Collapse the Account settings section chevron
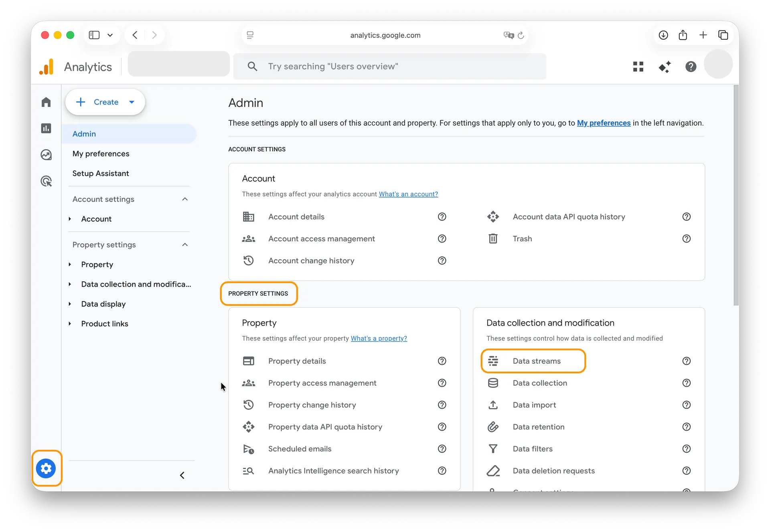 tap(184, 199)
